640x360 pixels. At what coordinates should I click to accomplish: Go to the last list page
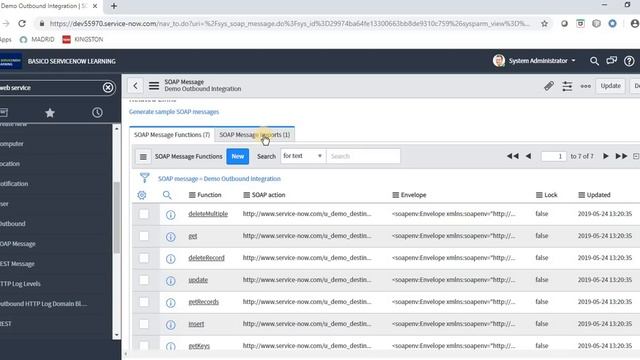pos(621,156)
